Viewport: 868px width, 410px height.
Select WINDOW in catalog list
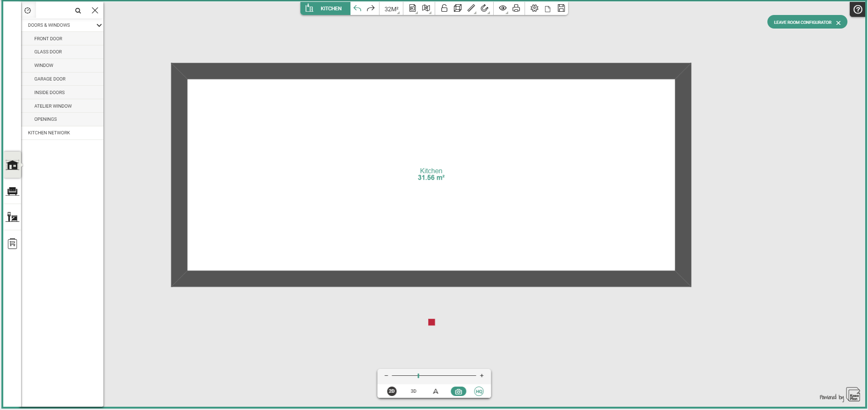[63, 66]
